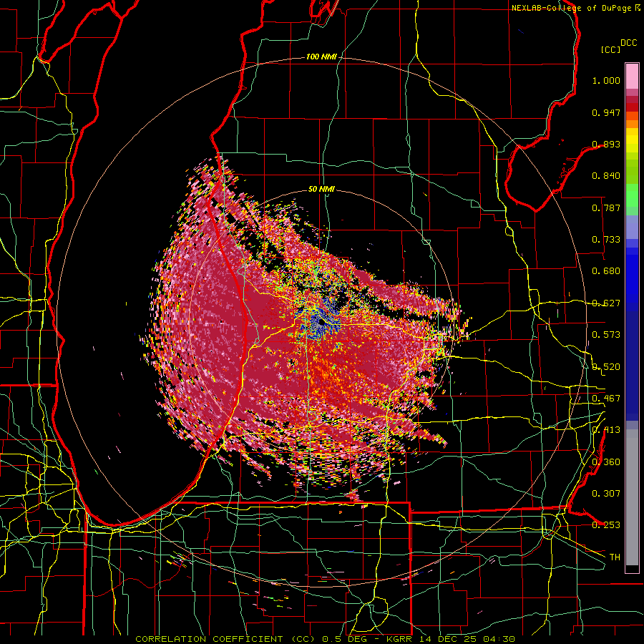Click the 0.307 scale value
Image resolution: width=644 pixels, height=644 pixels.
[x=606, y=494]
